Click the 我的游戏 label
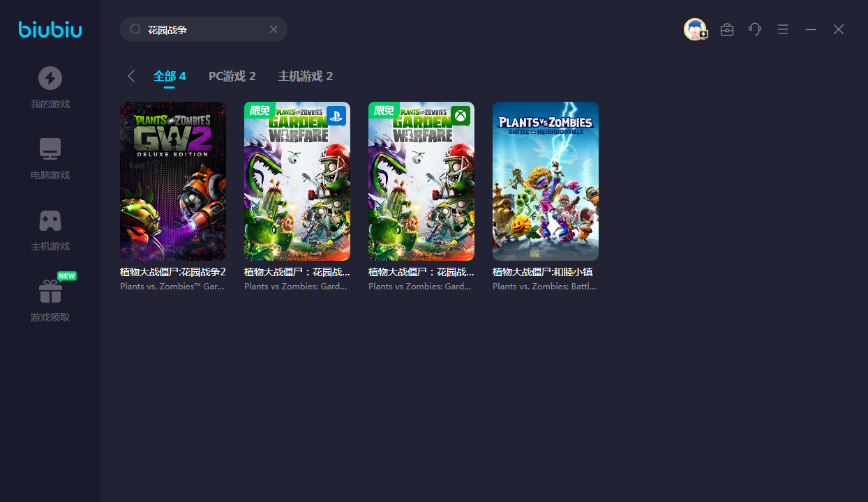The width and height of the screenshot is (868, 502). (50, 104)
